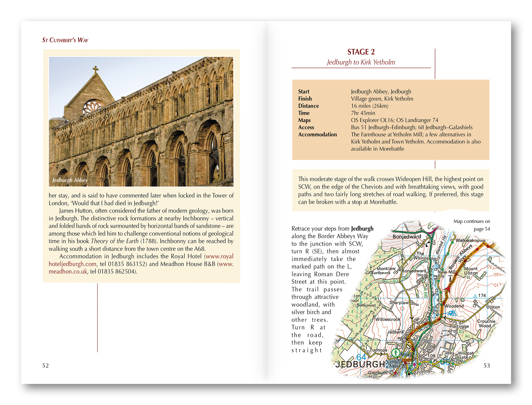This screenshot has height=405, width=532.
Task: Click the STAGE 2 heading
Action: click(361, 52)
